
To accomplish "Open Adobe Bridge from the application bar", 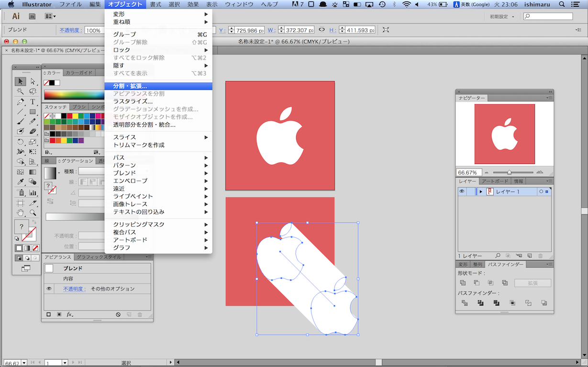I will click(33, 16).
